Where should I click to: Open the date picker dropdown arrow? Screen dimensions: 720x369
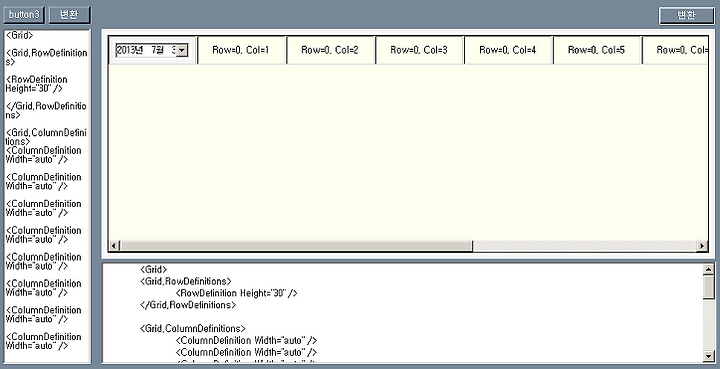point(182,50)
